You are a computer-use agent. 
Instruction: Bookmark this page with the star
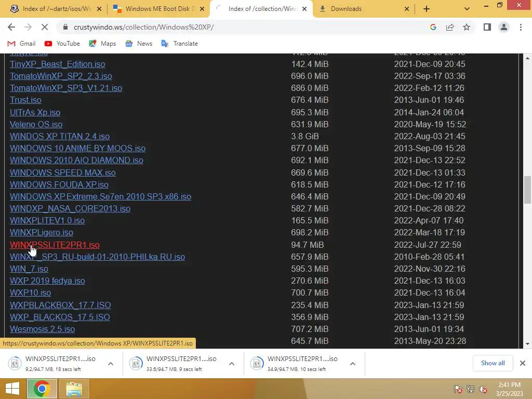click(467, 27)
